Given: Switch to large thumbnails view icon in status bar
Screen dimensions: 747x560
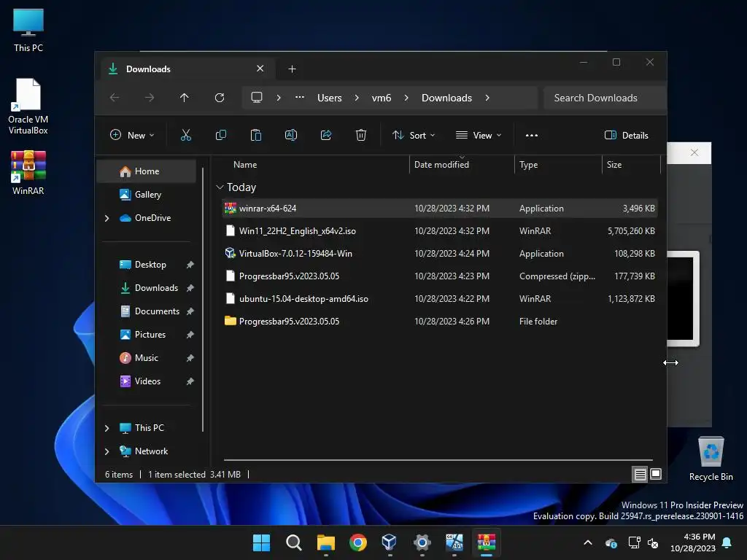Looking at the screenshot, I should click(656, 474).
